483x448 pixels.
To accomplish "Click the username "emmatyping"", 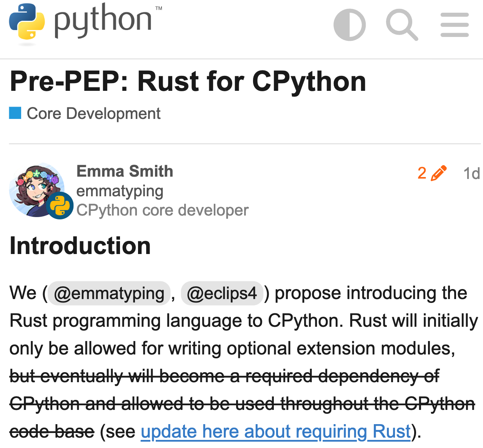I will (120, 191).
